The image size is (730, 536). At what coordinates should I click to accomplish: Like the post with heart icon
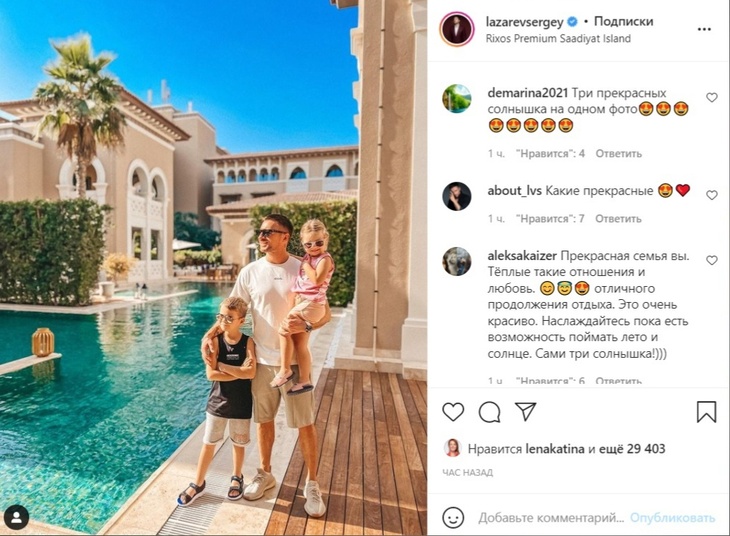click(x=453, y=412)
